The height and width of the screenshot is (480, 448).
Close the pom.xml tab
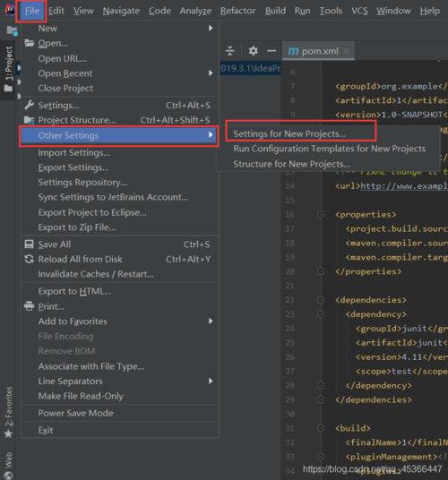click(x=346, y=51)
